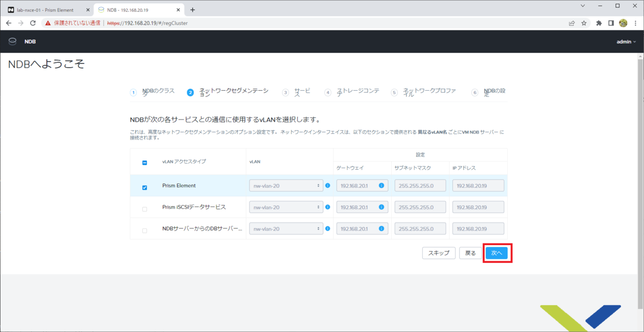
Task: Click the vLAN アクセスタイプ column header
Action: [184, 161]
